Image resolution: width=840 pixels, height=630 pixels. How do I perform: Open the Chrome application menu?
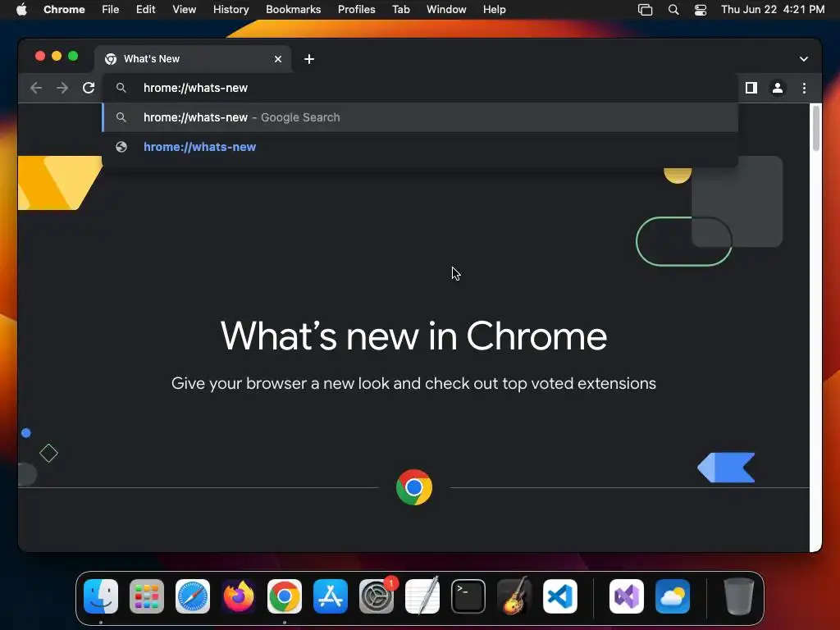(64, 9)
